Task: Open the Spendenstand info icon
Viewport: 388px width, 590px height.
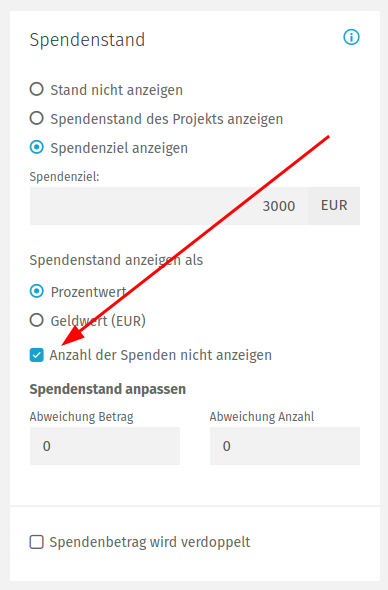Action: coord(351,37)
